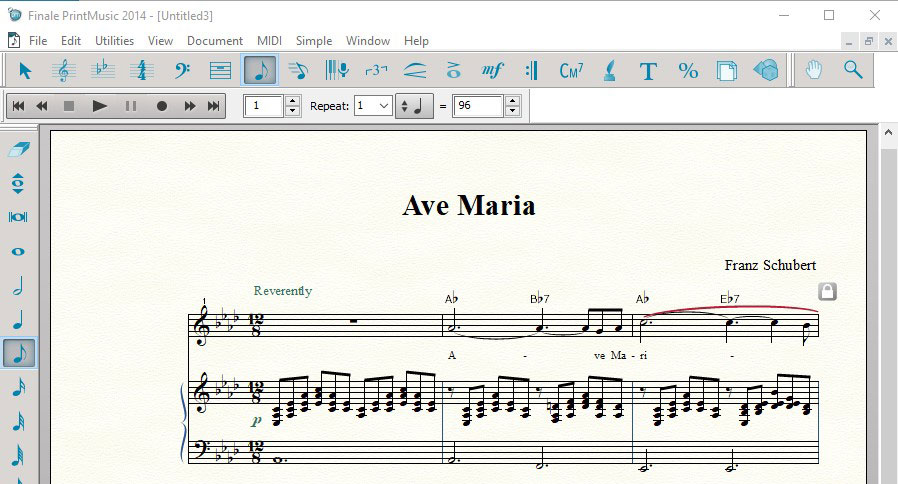898x484 pixels.
Task: Open the File menu
Action: [x=38, y=41]
